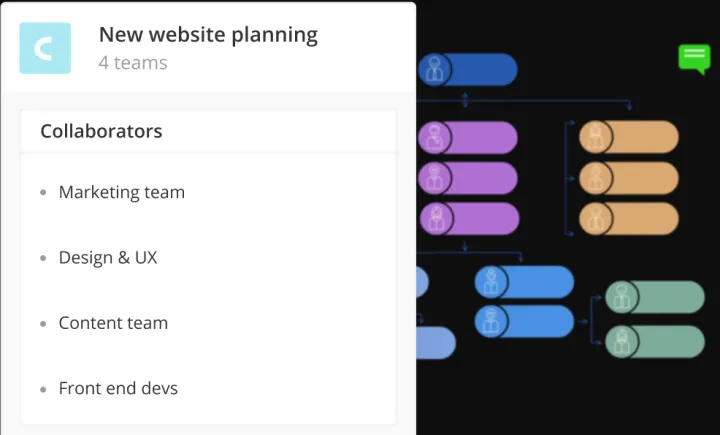Click the Collaborators section header
Image resolution: width=720 pixels, height=435 pixels.
[x=101, y=131]
